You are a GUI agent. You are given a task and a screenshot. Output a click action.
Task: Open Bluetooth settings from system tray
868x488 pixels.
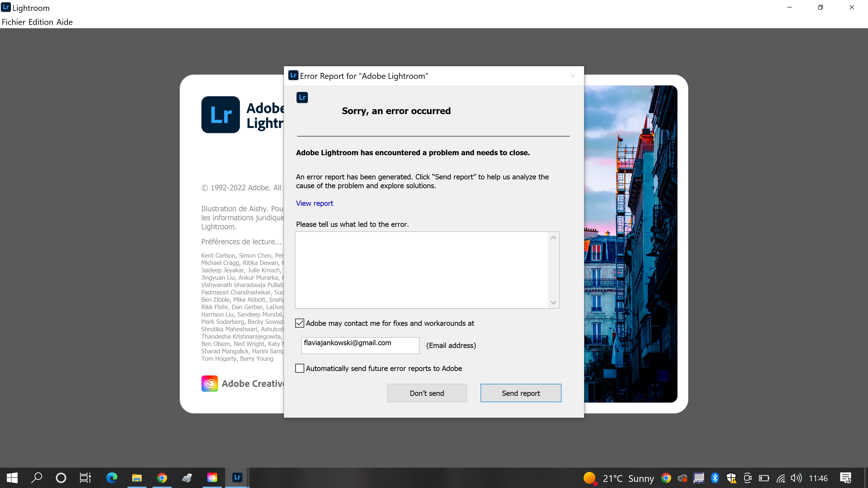(x=715, y=478)
